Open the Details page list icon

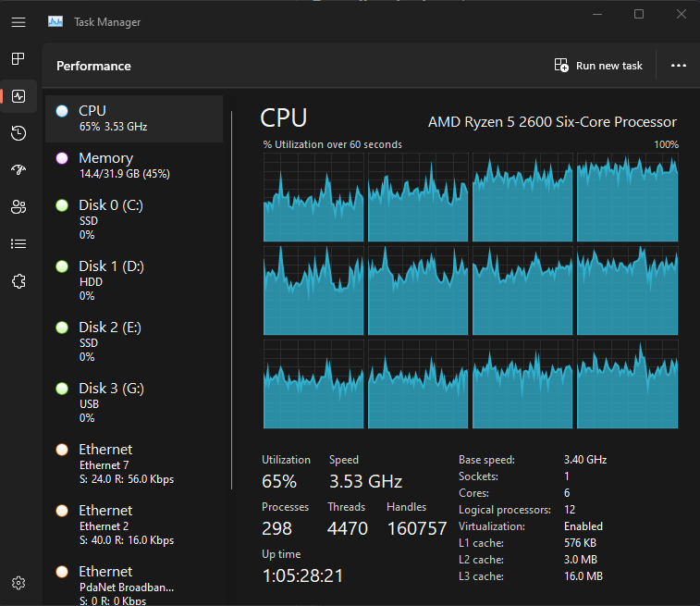(x=18, y=244)
